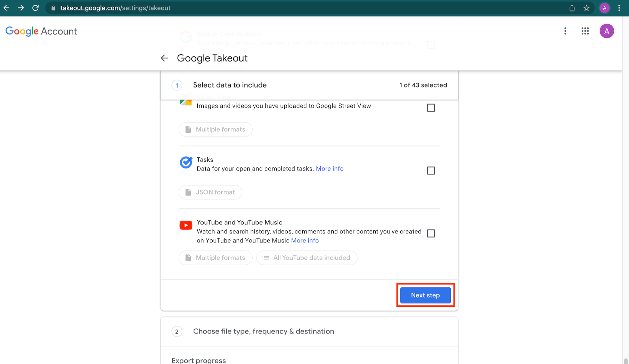Viewport: 629px width, 364px height.
Task: Open the All YouTube data included selector
Action: [307, 258]
